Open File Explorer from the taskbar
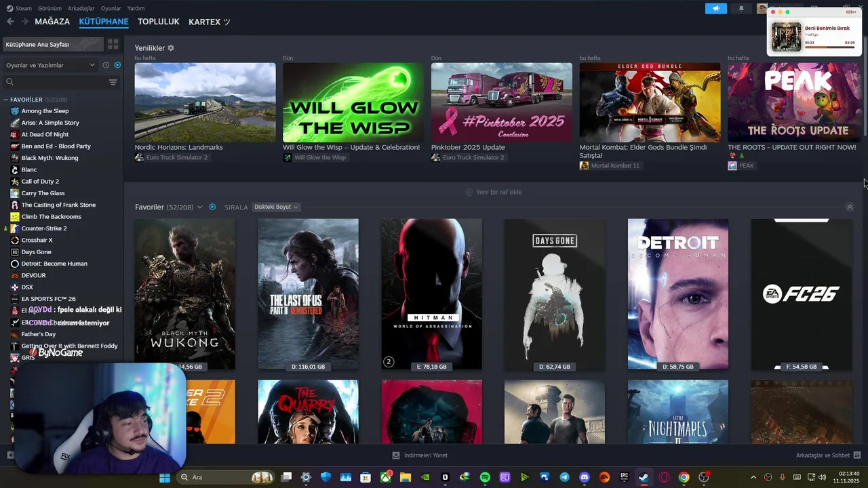The width and height of the screenshot is (868, 488). point(406,477)
